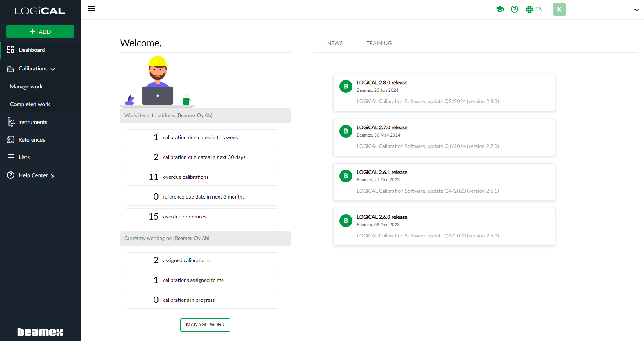The height and width of the screenshot is (341, 644).
Task: Click the Help Center question icon
Action: tap(11, 175)
